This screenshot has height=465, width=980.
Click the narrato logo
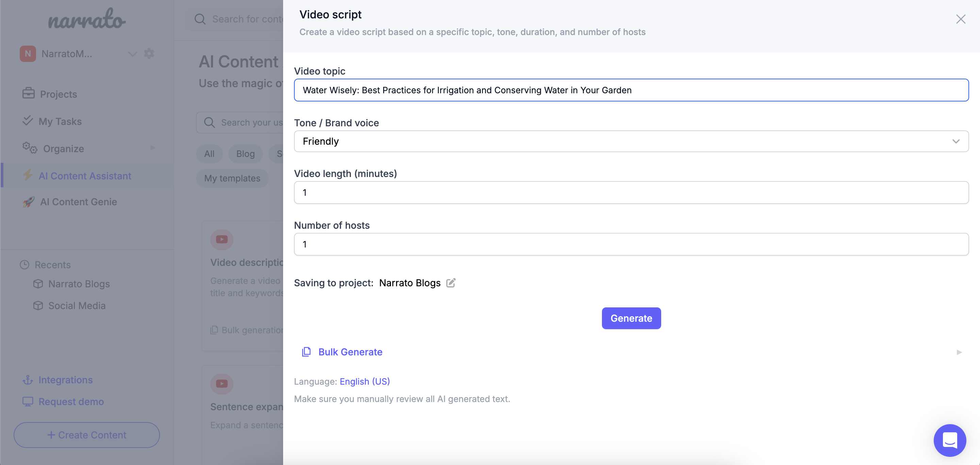click(x=87, y=19)
